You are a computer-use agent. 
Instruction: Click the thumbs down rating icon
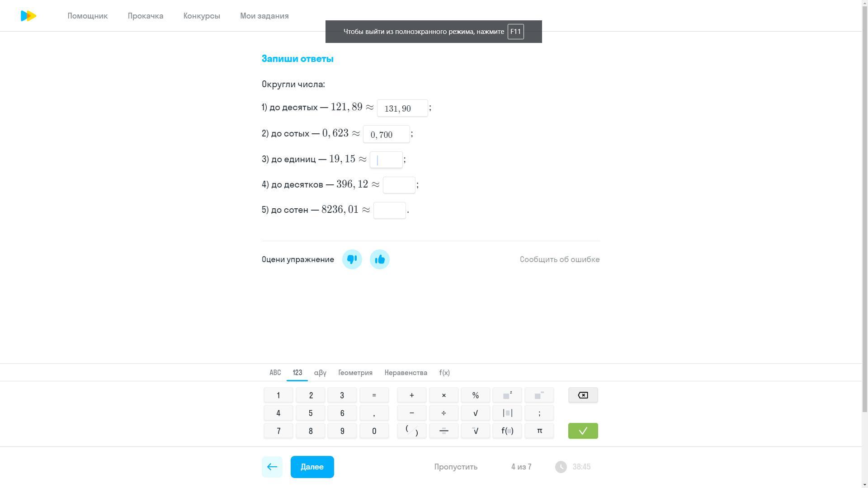click(x=352, y=259)
